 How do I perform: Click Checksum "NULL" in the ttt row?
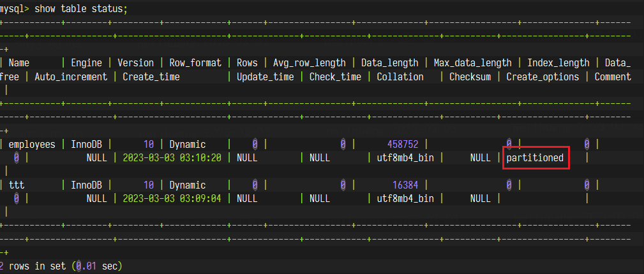(x=481, y=199)
